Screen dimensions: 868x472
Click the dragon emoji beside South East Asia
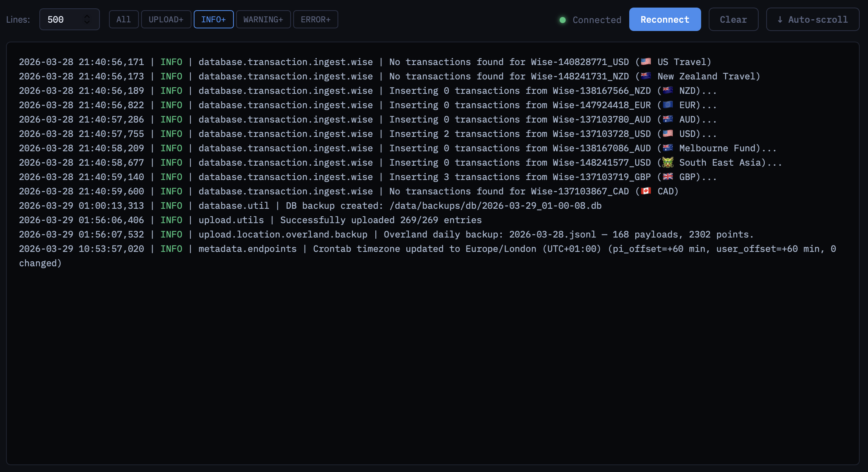[x=668, y=163]
